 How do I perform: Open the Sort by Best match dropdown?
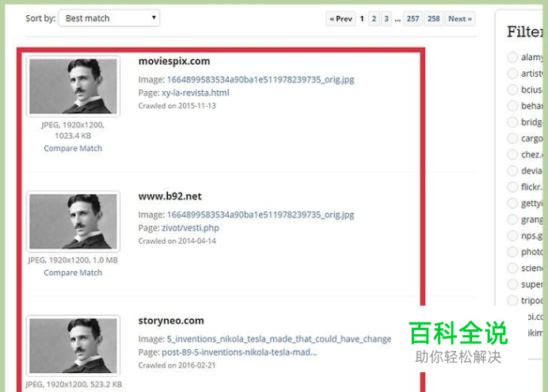[108, 18]
